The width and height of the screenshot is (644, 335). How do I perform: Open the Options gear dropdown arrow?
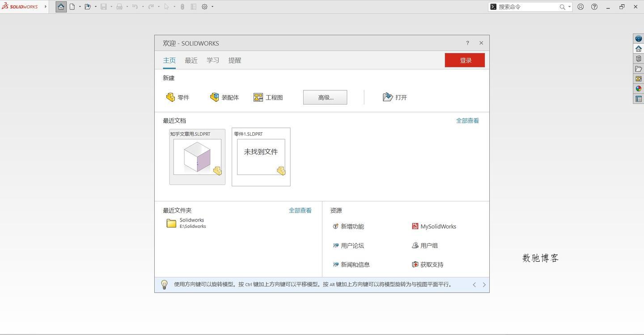point(212,7)
